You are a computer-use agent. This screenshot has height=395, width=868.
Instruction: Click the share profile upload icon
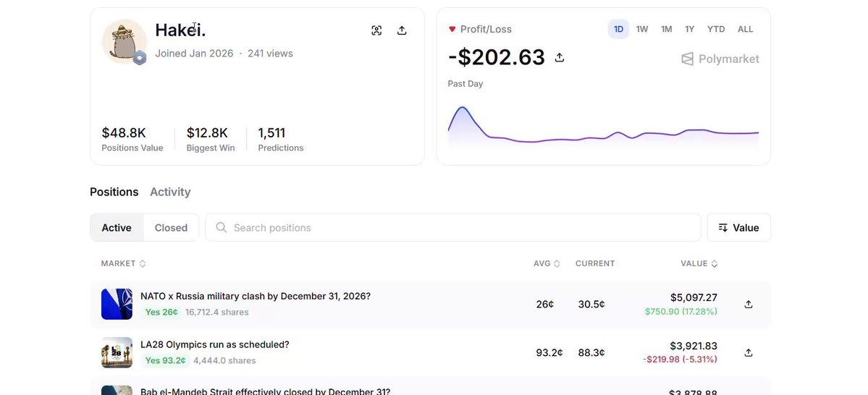point(402,30)
